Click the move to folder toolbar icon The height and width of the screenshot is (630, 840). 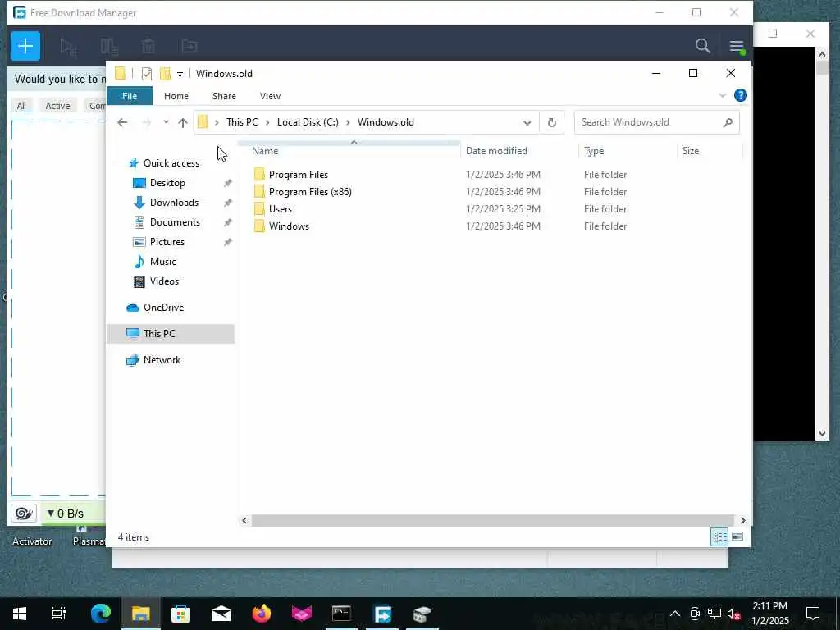coord(189,47)
